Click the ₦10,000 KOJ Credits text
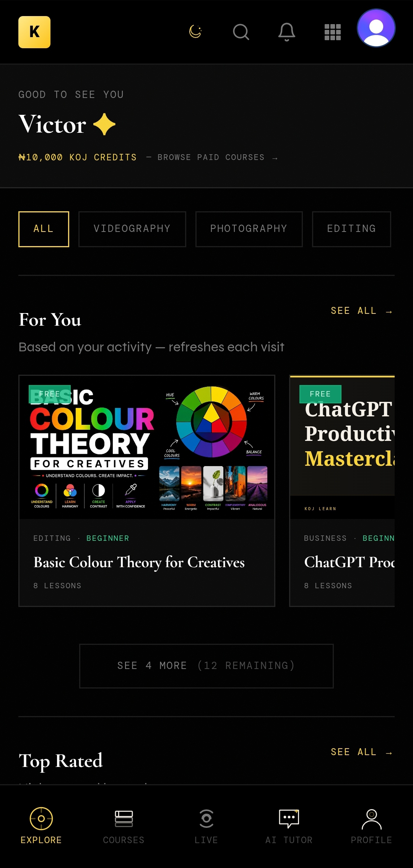413x868 pixels. coord(78,157)
